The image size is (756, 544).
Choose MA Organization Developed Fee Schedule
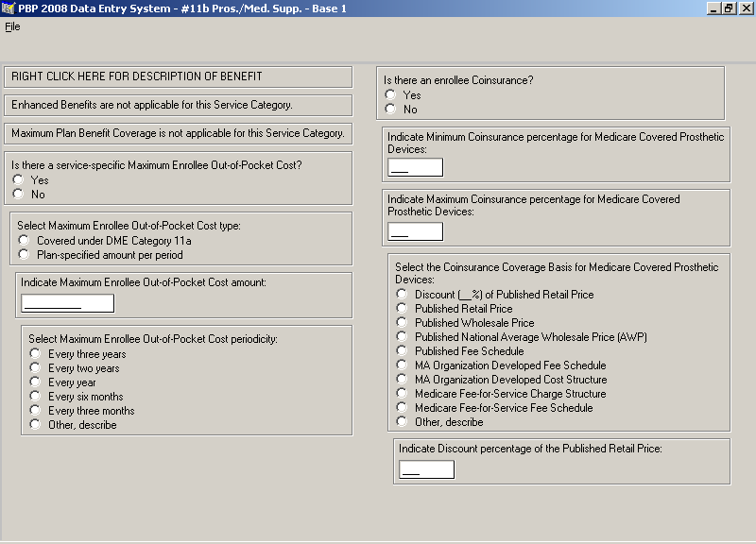(403, 365)
